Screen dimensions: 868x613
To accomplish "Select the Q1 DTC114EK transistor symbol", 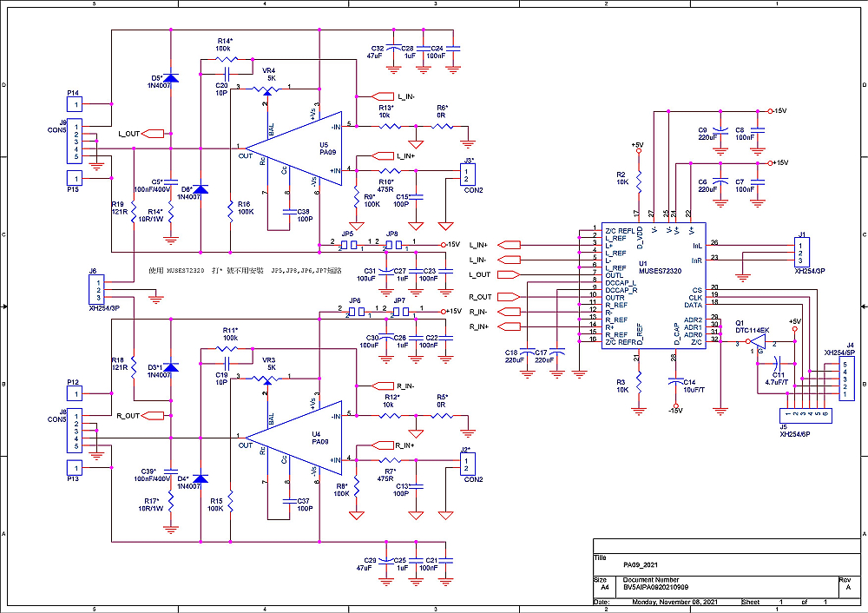I will coord(756,345).
